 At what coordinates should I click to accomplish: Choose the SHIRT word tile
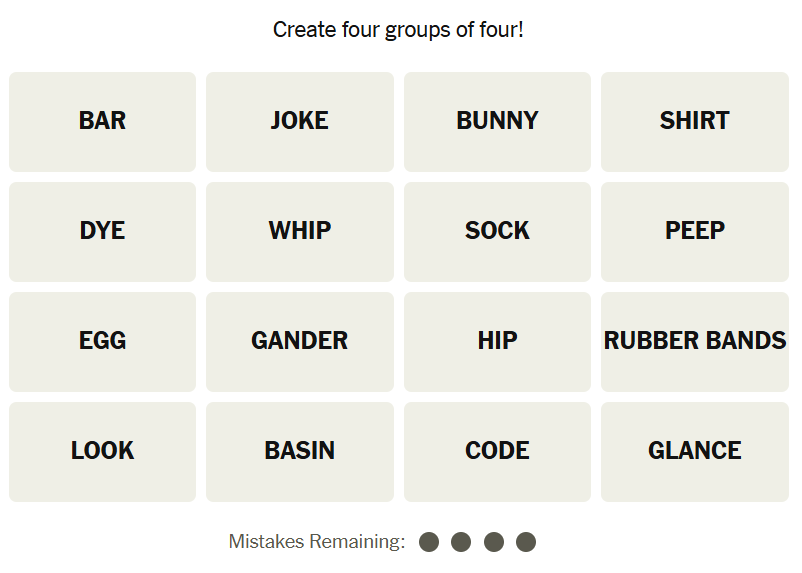pos(694,121)
